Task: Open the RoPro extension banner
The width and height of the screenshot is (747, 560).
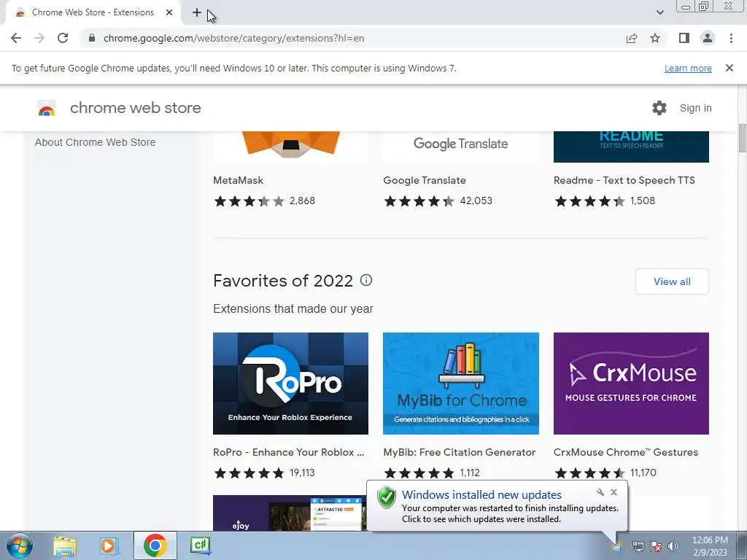Action: coord(290,384)
